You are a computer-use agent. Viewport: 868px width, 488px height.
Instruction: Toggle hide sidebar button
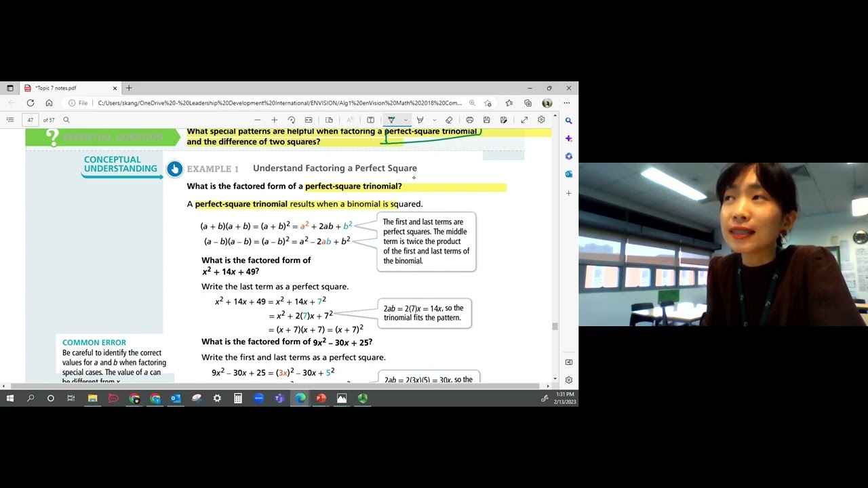pyautogui.click(x=569, y=363)
